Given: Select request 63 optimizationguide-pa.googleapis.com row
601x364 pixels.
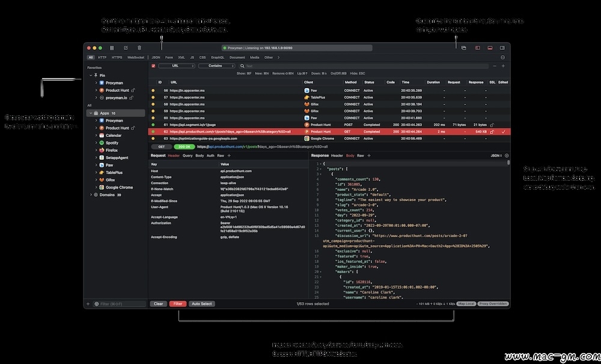Looking at the screenshot, I should [x=329, y=139].
